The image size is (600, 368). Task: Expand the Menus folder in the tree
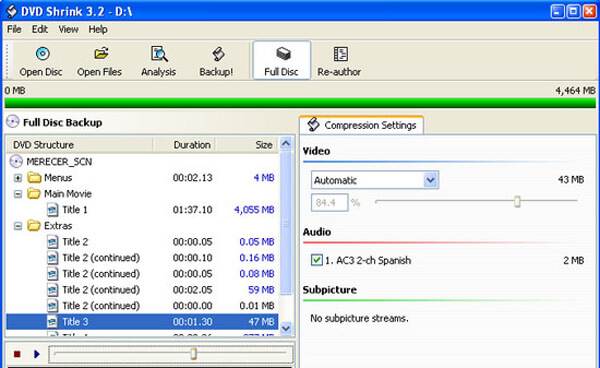pos(18,178)
